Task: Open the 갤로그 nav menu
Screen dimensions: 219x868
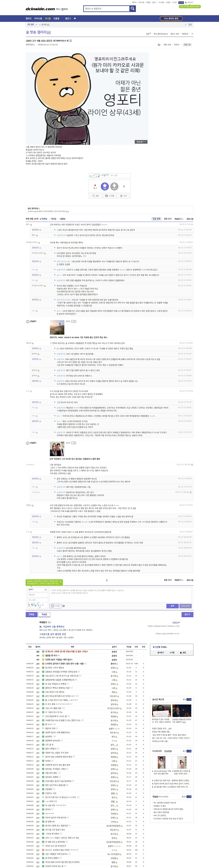Action: (x=68, y=19)
